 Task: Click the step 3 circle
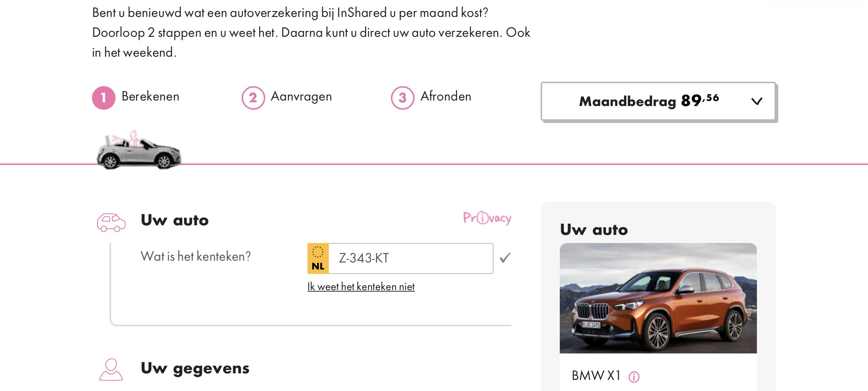(x=402, y=98)
